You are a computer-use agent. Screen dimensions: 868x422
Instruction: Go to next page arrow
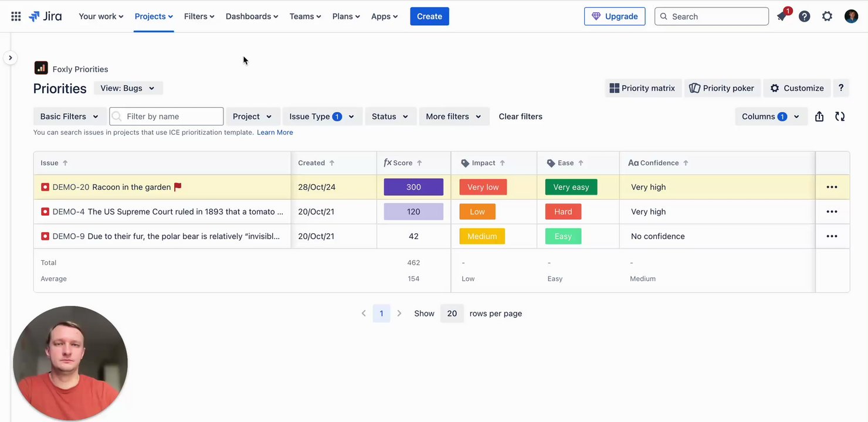(x=399, y=314)
